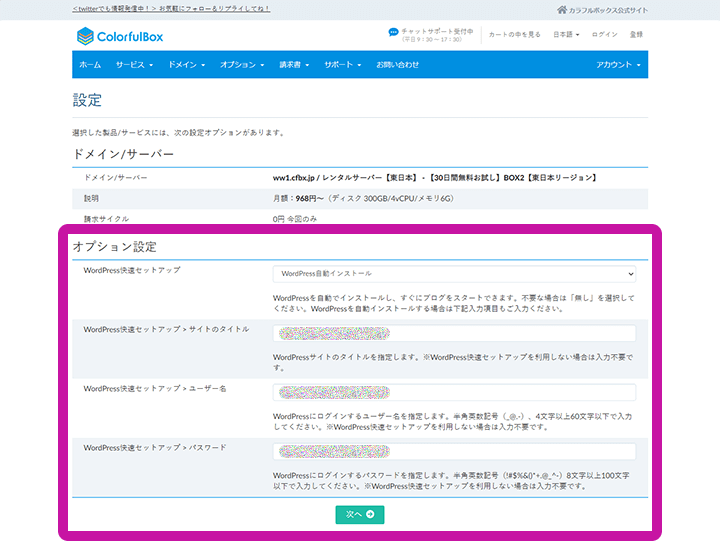Image resolution: width=720 pixels, height=549 pixels.
Task: Open the ドメイン navigation menu
Action: click(186, 65)
